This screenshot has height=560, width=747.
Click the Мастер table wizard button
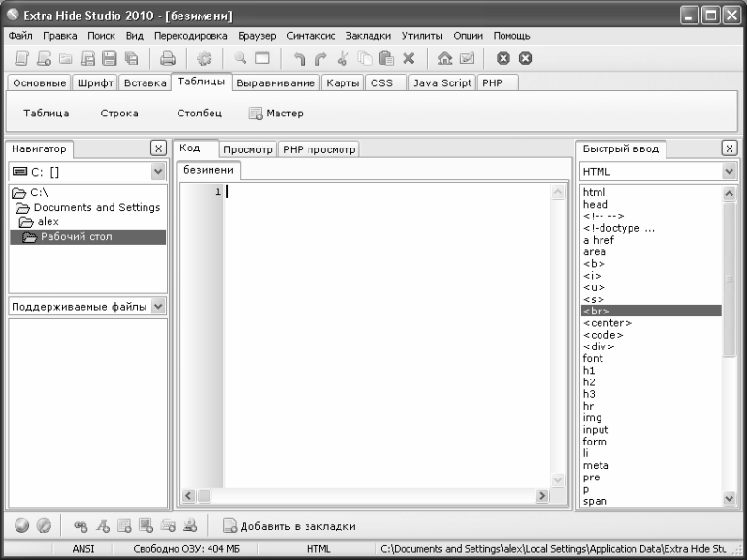tap(276, 114)
